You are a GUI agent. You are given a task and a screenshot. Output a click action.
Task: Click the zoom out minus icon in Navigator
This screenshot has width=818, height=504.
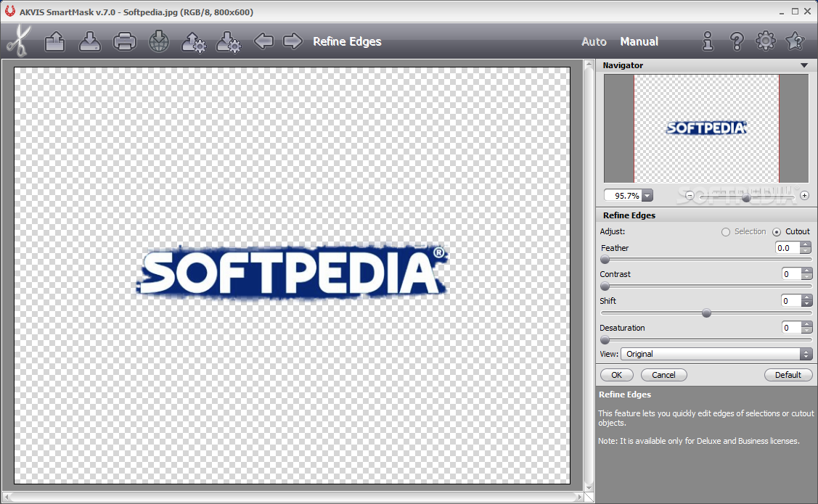pos(690,196)
